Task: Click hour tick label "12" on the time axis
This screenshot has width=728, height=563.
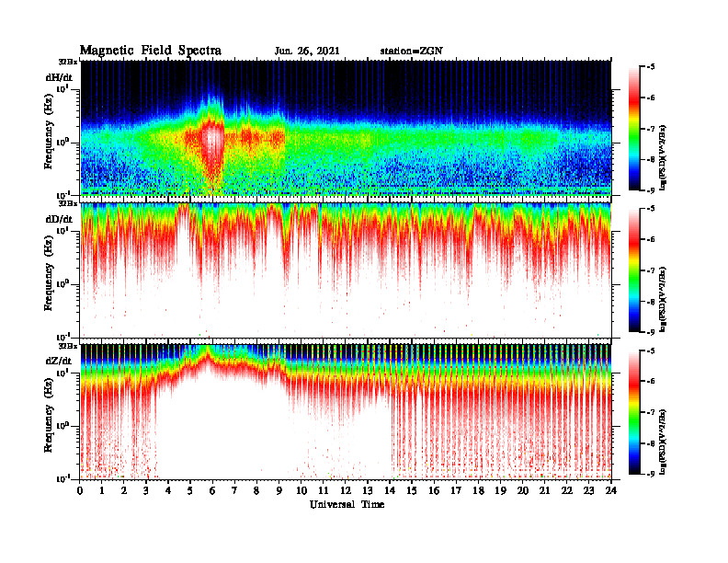Action: click(x=346, y=491)
